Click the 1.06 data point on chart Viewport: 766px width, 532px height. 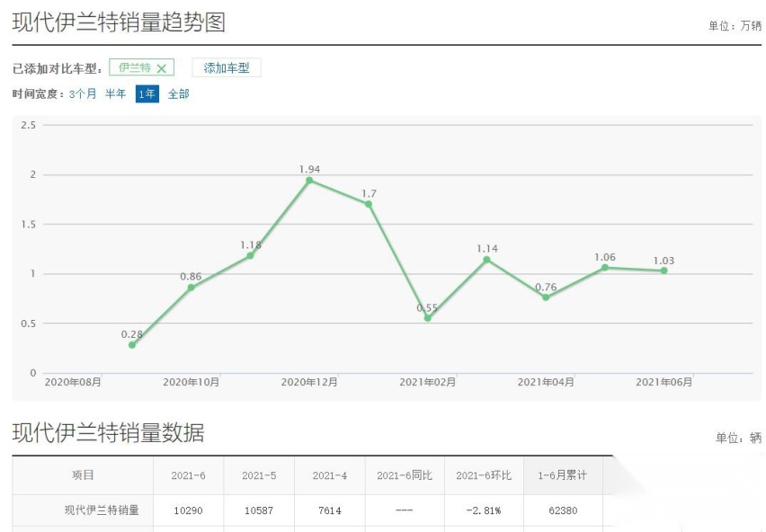pos(605,268)
